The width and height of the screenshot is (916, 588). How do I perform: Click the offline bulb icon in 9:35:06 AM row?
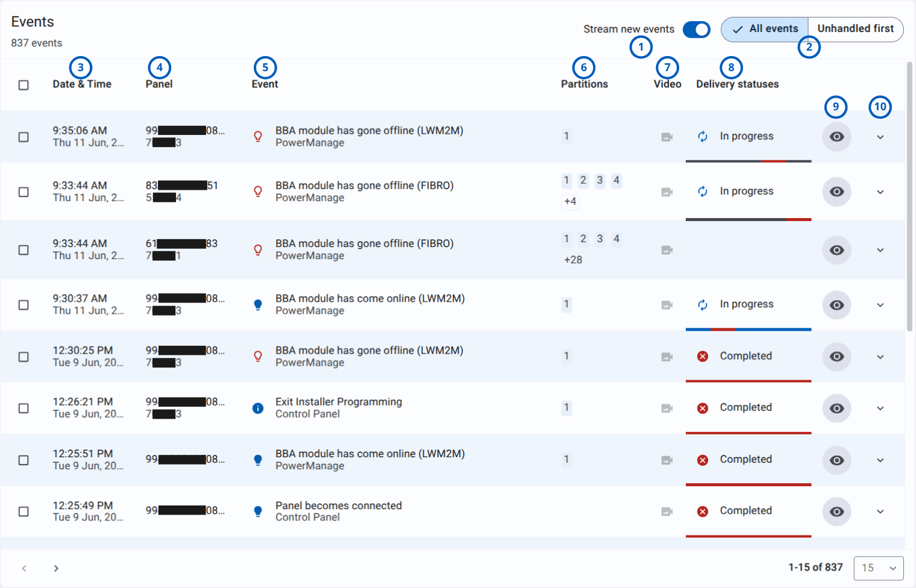point(258,137)
